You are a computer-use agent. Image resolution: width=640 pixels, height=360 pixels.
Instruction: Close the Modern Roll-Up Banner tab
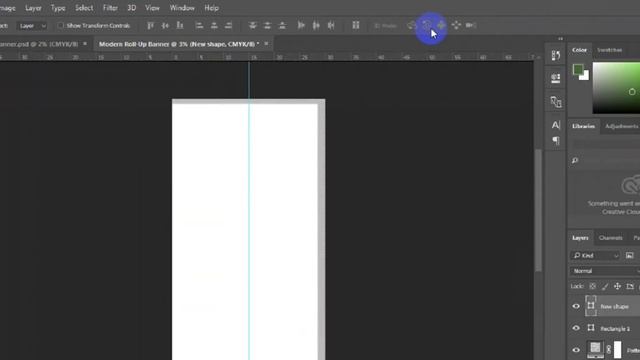click(x=266, y=43)
